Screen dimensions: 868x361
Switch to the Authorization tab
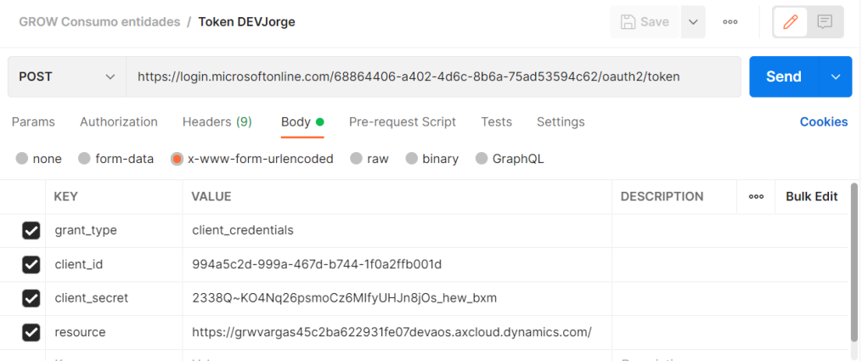coord(119,122)
